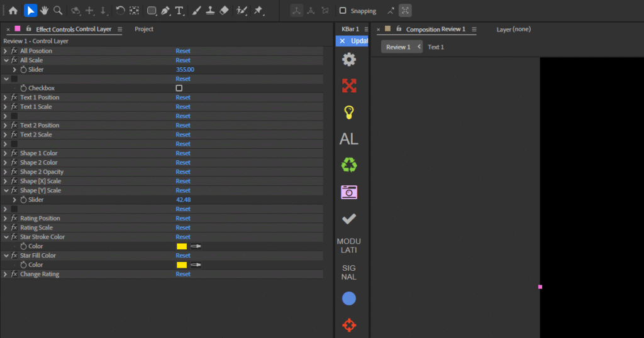644x338 pixels.
Task: Select the Clone Stamp tool
Action: pyautogui.click(x=210, y=11)
